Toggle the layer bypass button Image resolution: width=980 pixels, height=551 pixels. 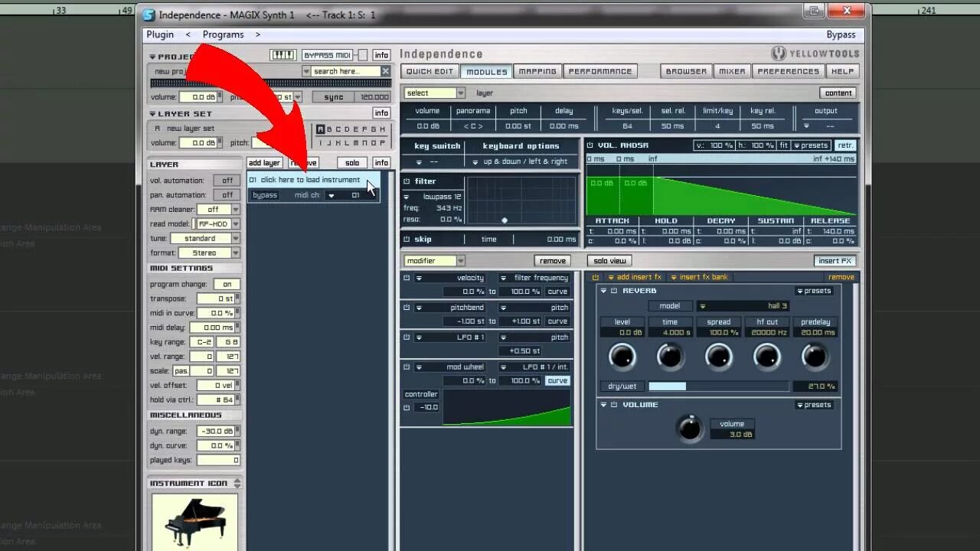[x=265, y=195]
